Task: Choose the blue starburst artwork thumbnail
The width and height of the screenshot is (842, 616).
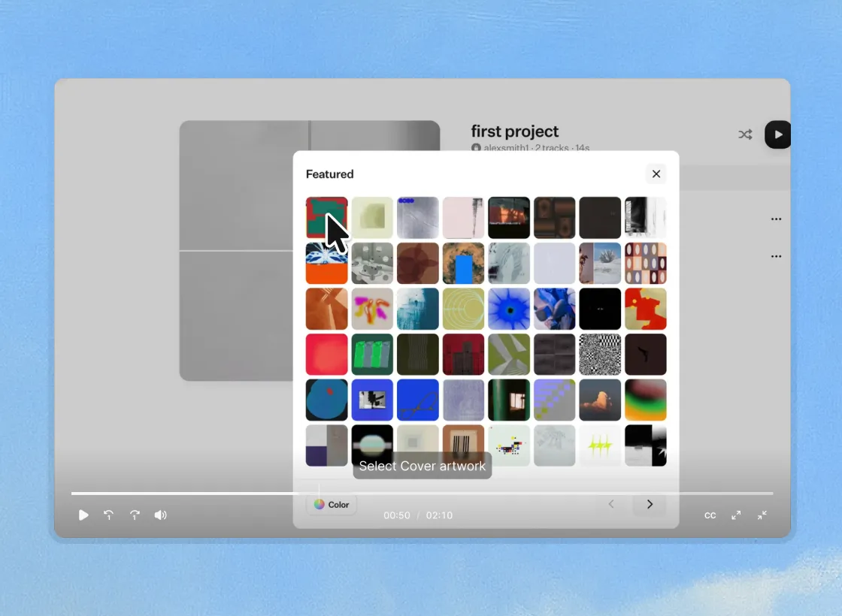Action: (x=509, y=309)
